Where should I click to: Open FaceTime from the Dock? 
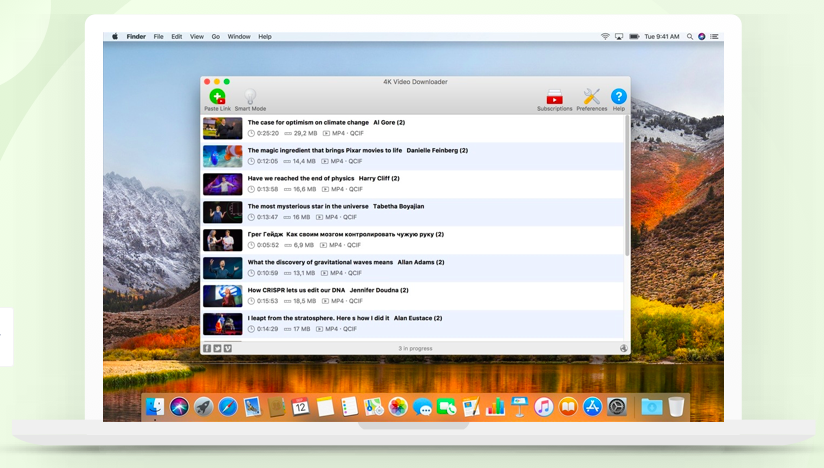(447, 407)
